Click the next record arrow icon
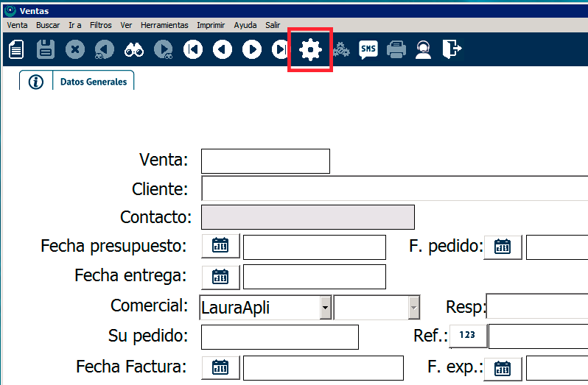Image resolution: width=588 pixels, height=385 pixels. coord(252,49)
